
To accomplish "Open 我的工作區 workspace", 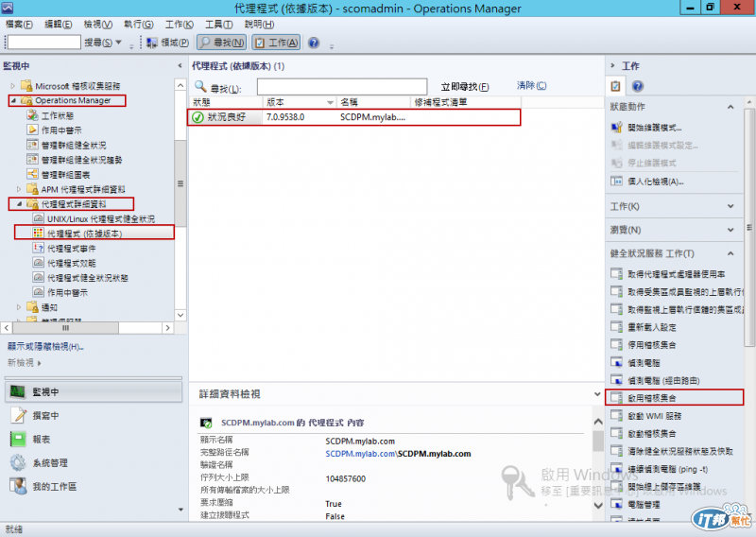I will coord(94,486).
